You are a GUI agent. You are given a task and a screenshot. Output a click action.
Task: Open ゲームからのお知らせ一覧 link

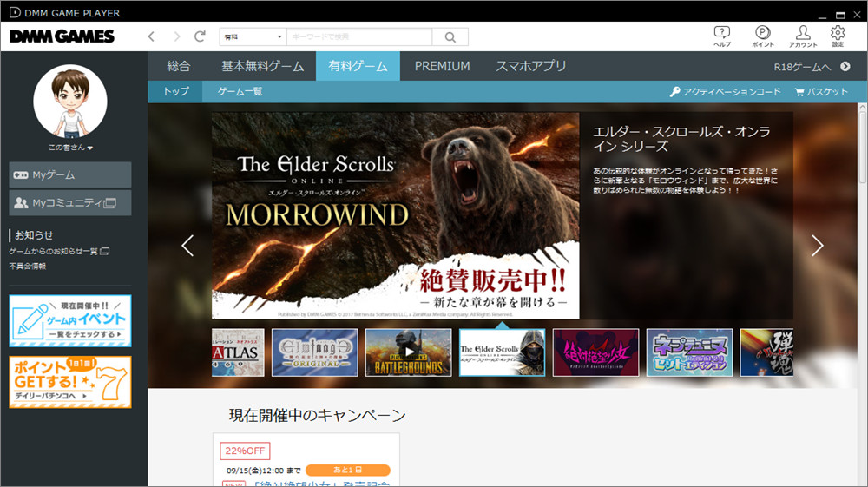click(59, 251)
